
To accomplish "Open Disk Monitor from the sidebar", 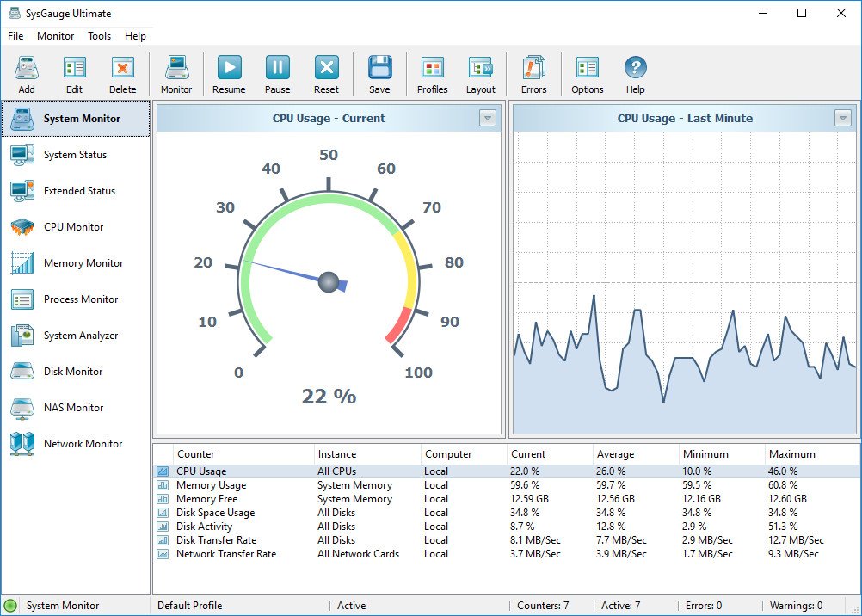I will point(73,372).
